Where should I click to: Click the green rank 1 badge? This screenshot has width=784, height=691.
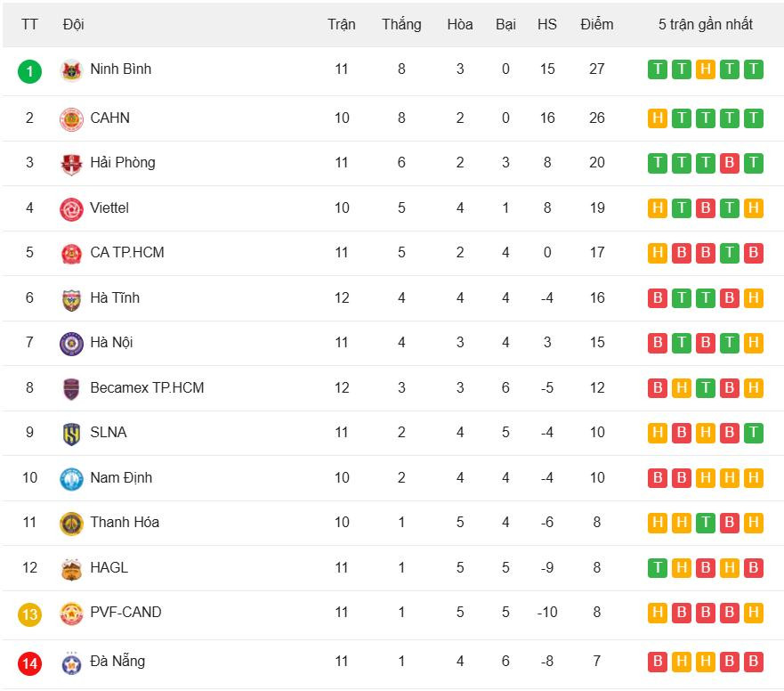click(x=29, y=70)
